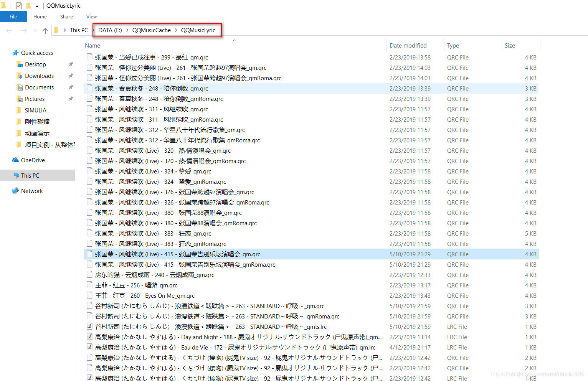The image size is (588, 381).
Task: Select Network in the navigation pane
Action: tap(32, 191)
